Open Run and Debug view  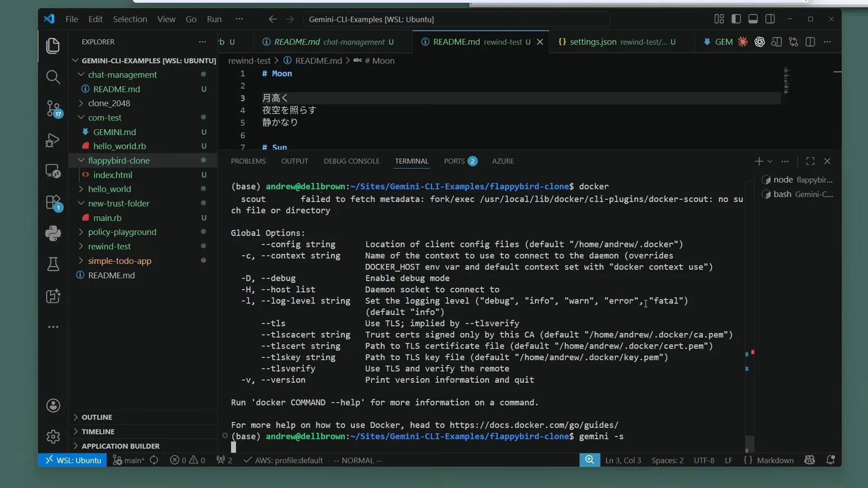(x=53, y=140)
